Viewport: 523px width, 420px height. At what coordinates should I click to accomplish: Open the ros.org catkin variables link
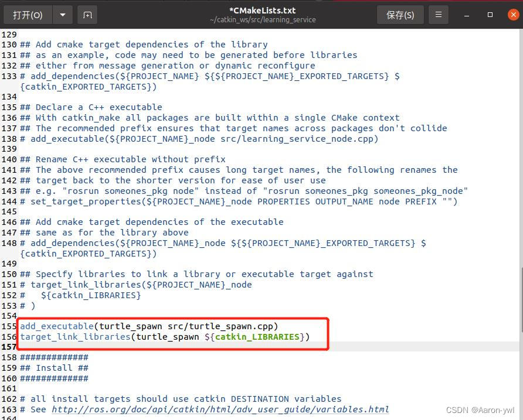point(220,409)
